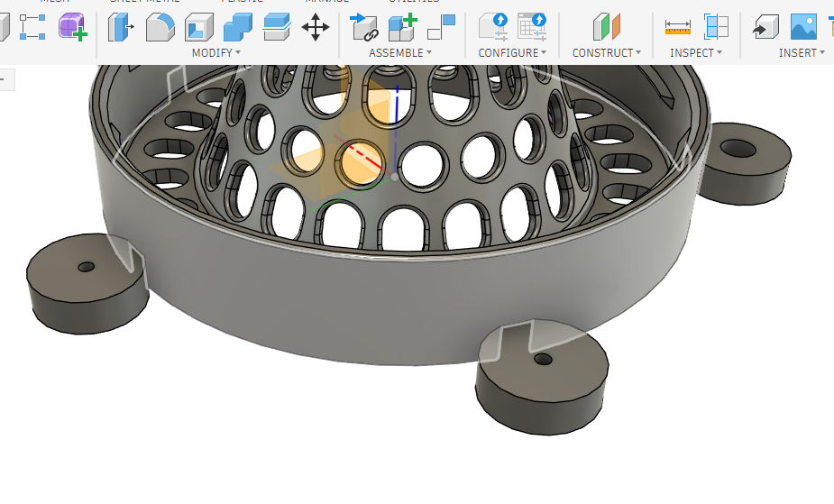Click the Measure ruler icon
The height and width of the screenshot is (504, 834).
point(677,27)
